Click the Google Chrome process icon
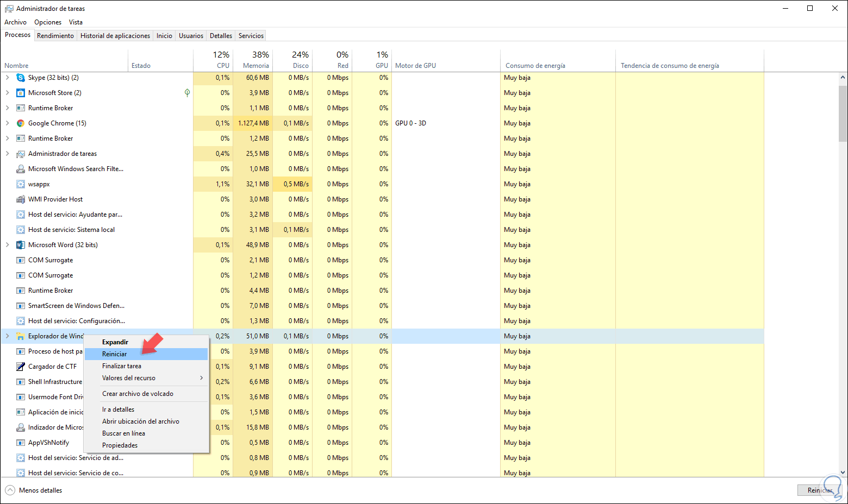 click(x=21, y=123)
